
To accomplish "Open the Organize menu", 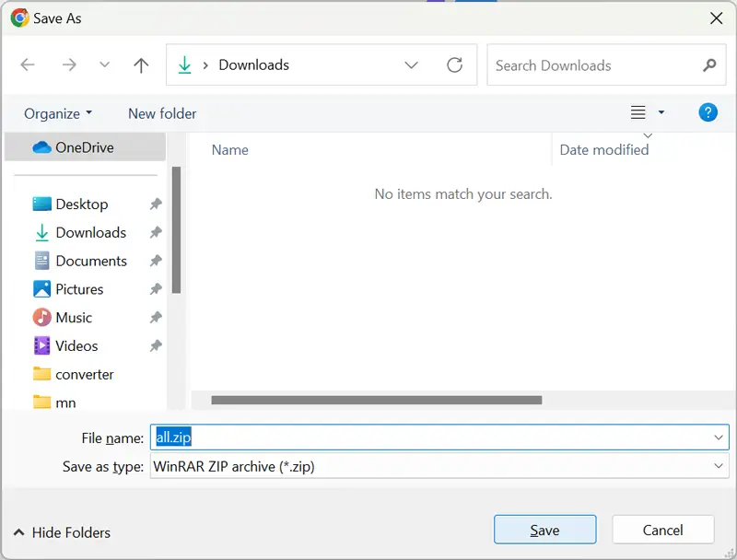I will click(x=58, y=113).
